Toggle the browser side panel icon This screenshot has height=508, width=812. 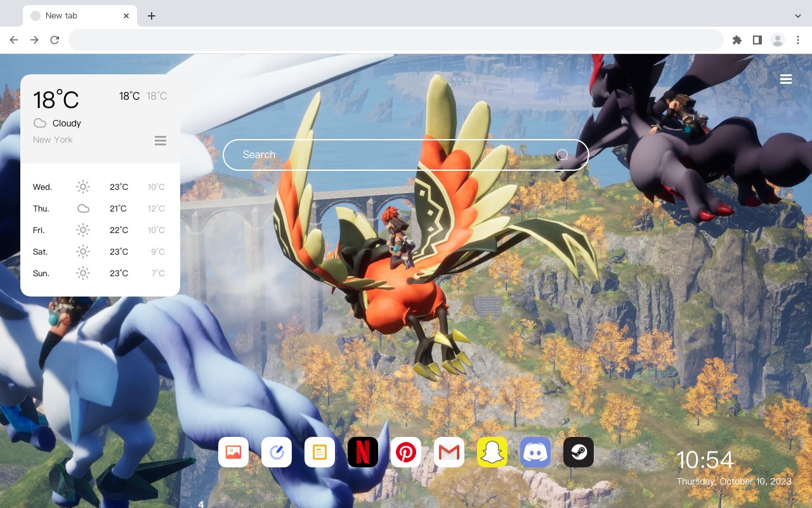tap(757, 40)
